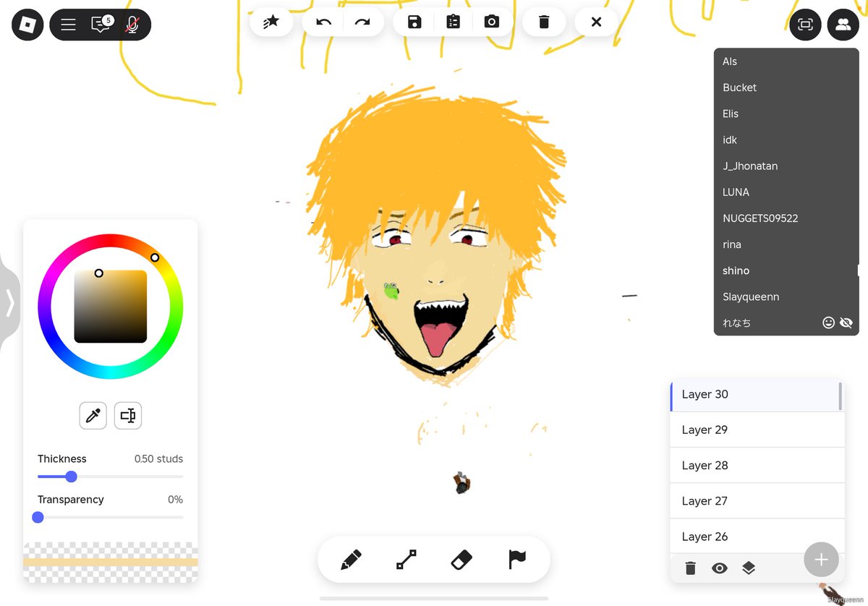Click the layers list scrollbar

coord(841,396)
